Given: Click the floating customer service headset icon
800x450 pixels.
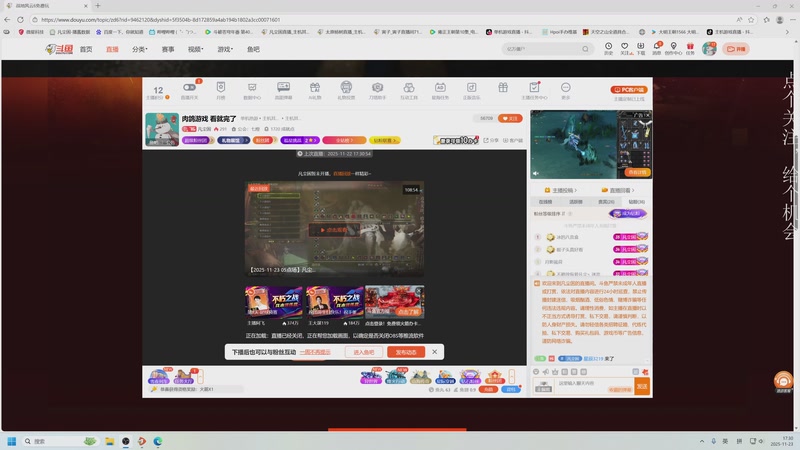Looking at the screenshot, I should click(783, 381).
